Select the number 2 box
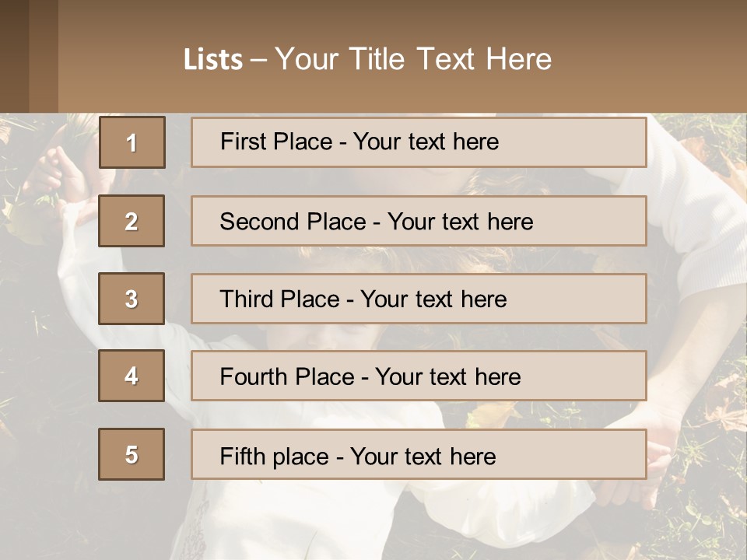This screenshot has height=560, width=747. pyautogui.click(x=132, y=221)
